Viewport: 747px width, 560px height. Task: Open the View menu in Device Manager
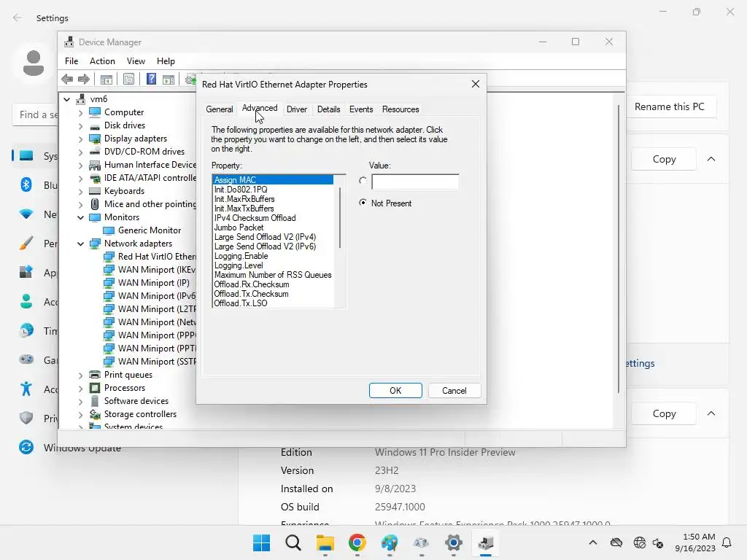tap(136, 61)
